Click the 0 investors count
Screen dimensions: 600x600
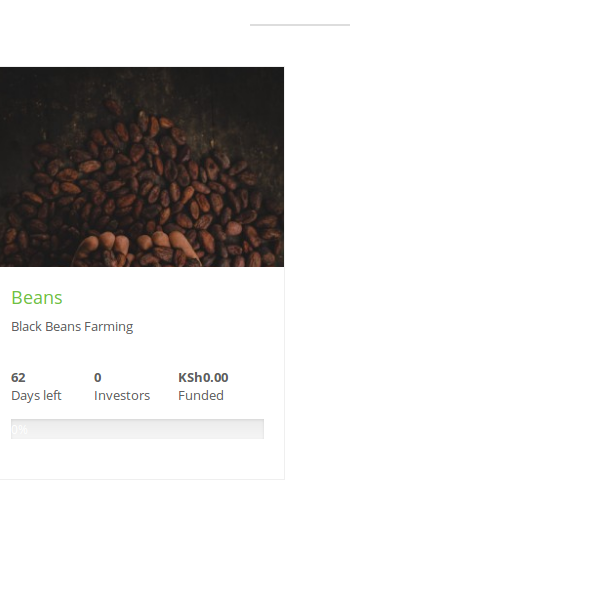pyautogui.click(x=98, y=378)
